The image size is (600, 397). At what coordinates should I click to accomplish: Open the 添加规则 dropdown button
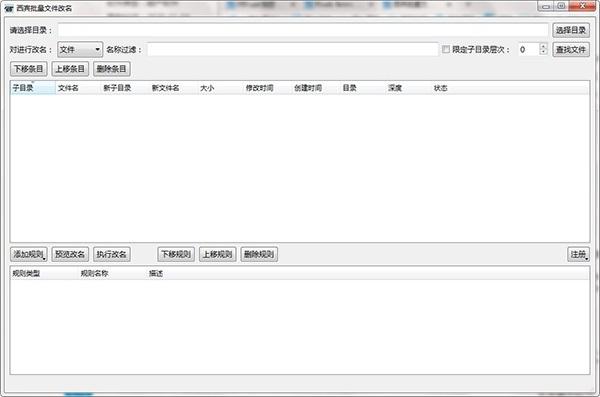(29, 254)
